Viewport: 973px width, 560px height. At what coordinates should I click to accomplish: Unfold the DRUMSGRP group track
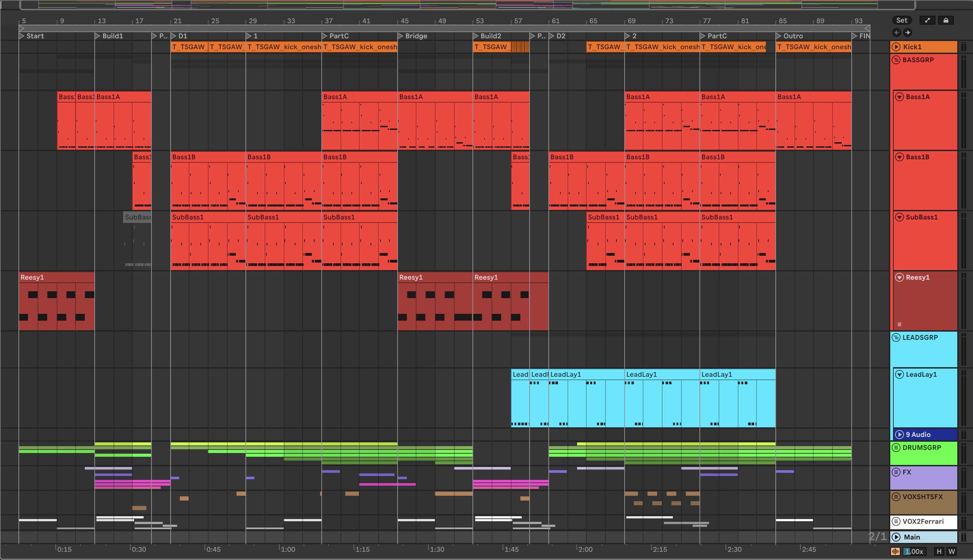coord(896,448)
